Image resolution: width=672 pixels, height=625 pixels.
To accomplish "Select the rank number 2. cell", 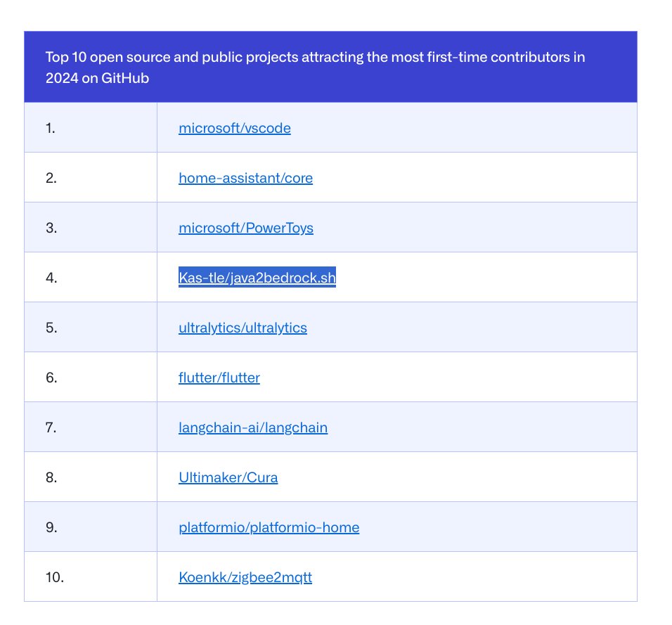I will click(x=91, y=177).
